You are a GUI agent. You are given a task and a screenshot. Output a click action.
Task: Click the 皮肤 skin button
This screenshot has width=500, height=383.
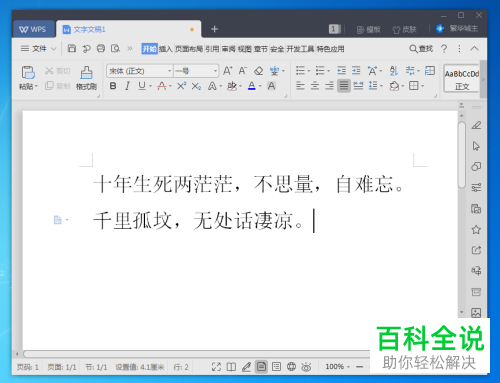(x=405, y=30)
